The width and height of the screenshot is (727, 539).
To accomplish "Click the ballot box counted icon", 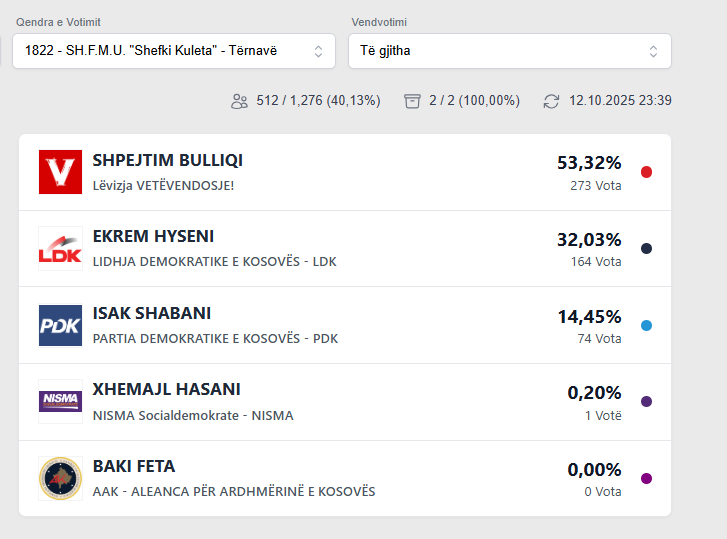I will (412, 101).
